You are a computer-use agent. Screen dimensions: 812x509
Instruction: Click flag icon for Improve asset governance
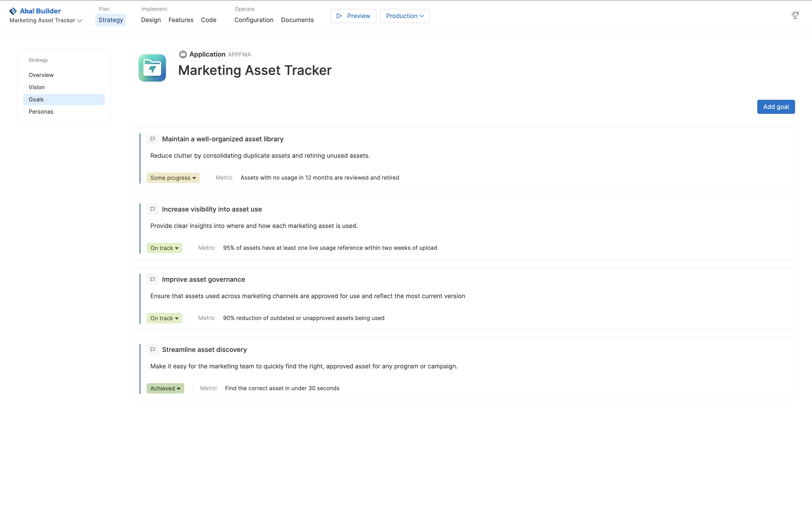tap(152, 279)
